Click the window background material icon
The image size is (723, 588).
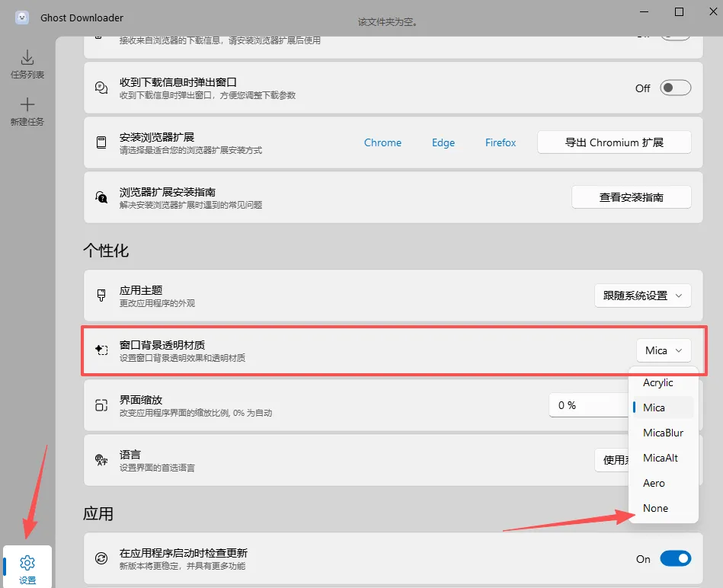pos(101,350)
